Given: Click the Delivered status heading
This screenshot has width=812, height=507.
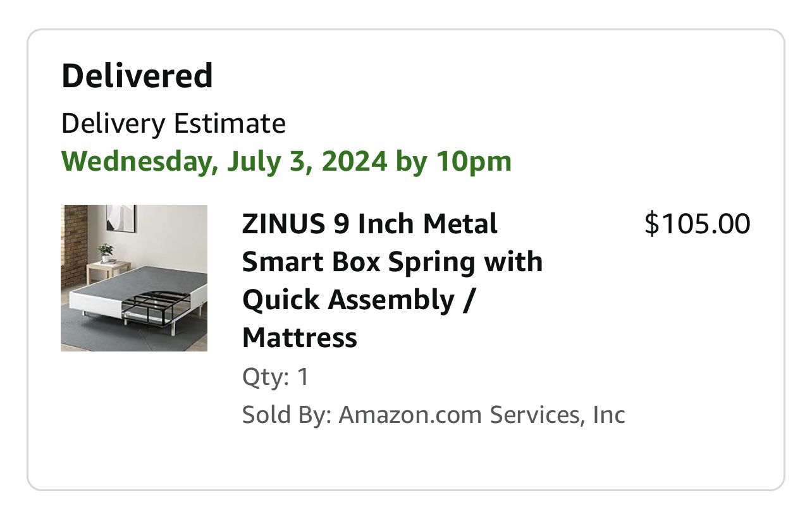Looking at the screenshot, I should [x=137, y=76].
